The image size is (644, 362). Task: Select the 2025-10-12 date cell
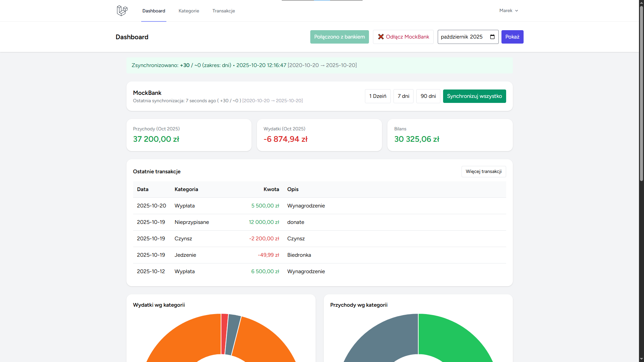coord(151,271)
